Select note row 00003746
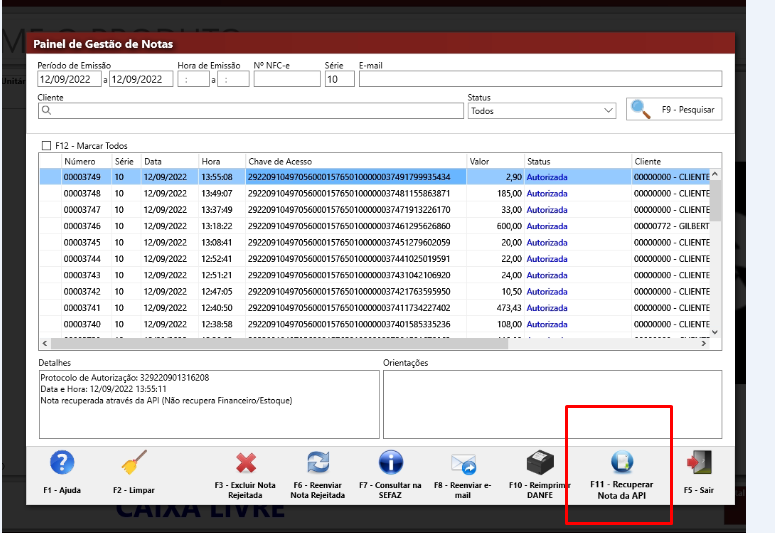 click(375, 226)
